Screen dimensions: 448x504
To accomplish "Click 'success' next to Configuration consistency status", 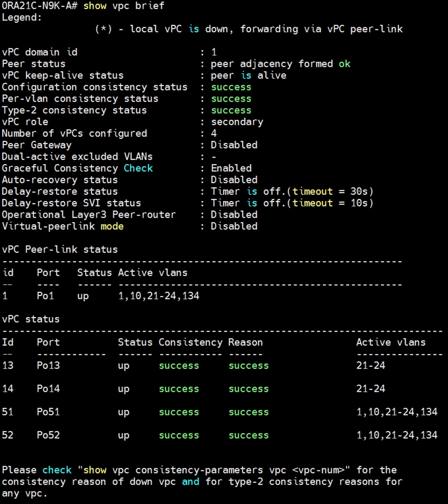I will coord(231,88).
